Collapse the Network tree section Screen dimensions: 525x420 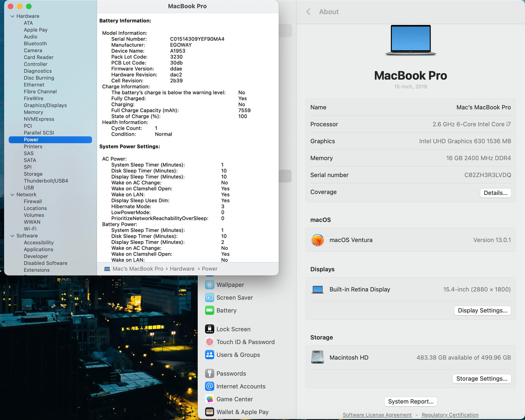[x=12, y=195]
